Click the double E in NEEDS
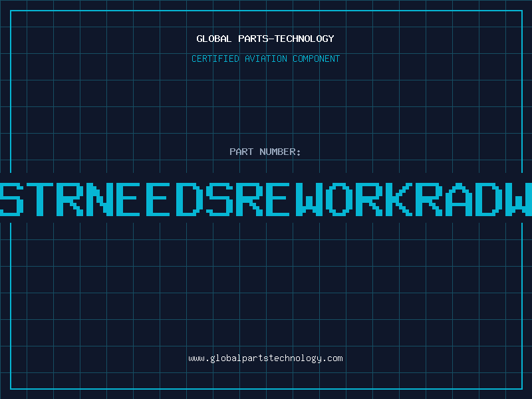The height and width of the screenshot is (399, 532). (143, 199)
